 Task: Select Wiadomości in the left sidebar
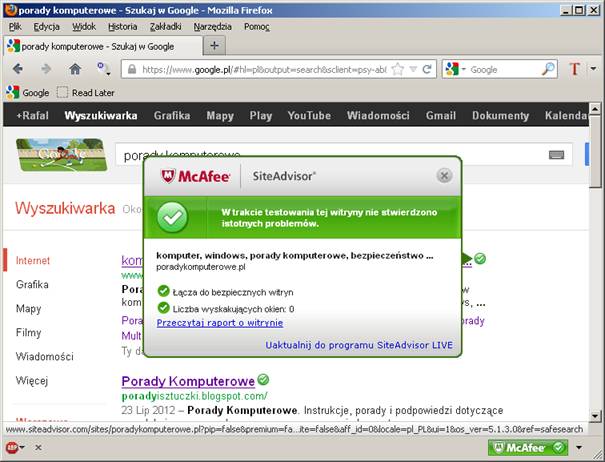[x=44, y=357]
